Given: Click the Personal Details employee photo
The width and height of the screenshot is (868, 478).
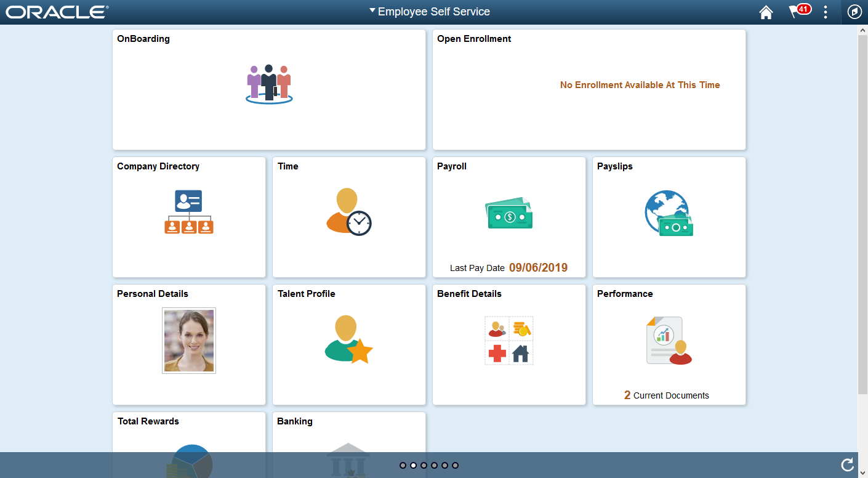Looking at the screenshot, I should tap(189, 341).
